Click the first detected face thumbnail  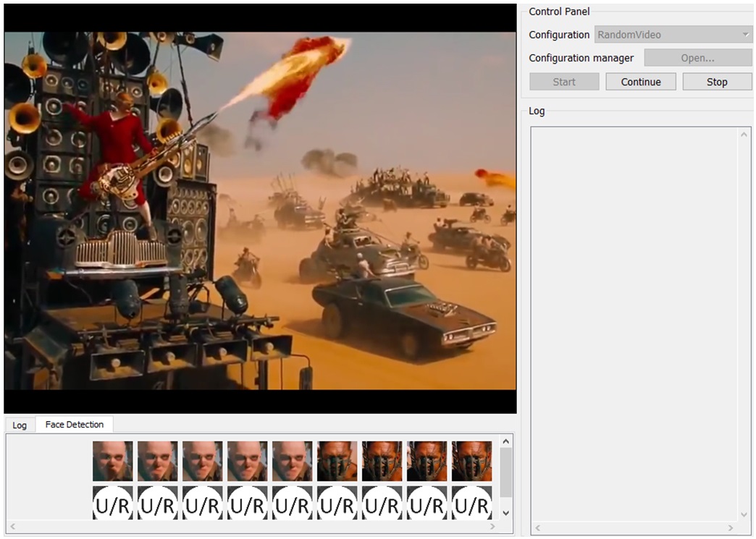click(x=113, y=461)
